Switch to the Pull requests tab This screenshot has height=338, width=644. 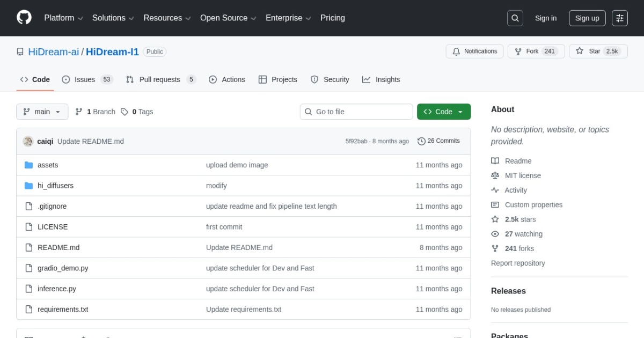coord(160,79)
